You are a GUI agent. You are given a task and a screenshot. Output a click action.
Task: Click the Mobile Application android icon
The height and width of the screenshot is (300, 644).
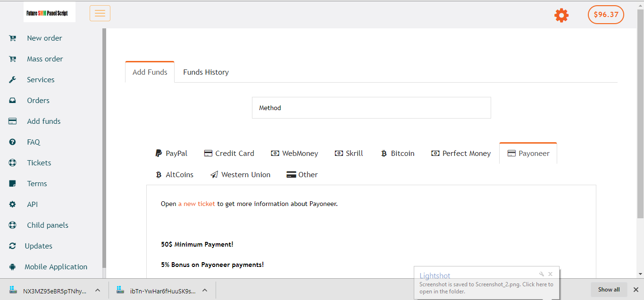[13, 267]
